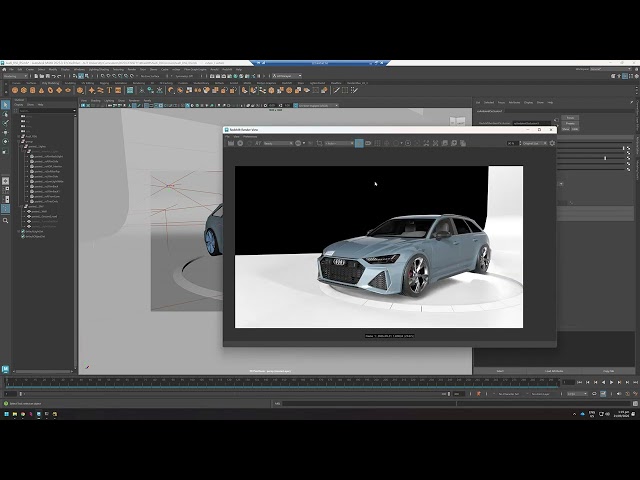Click Go to start of playback range

coord(580,382)
